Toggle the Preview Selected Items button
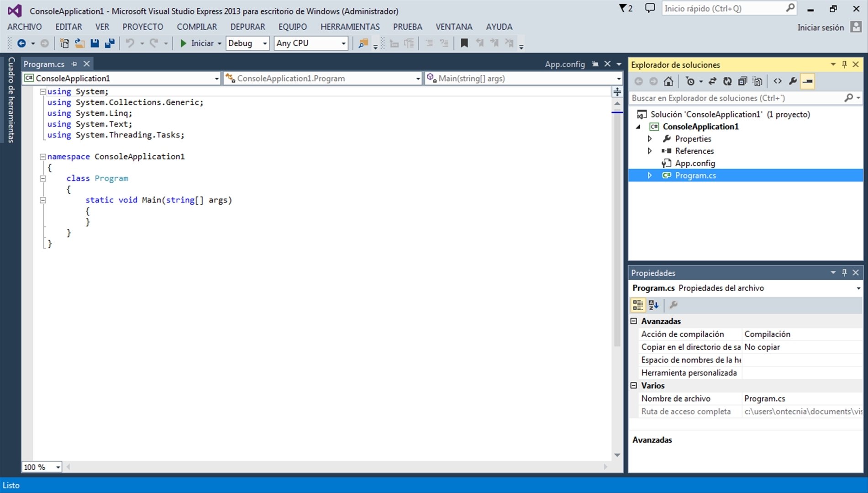The width and height of the screenshot is (868, 493). (x=808, y=81)
